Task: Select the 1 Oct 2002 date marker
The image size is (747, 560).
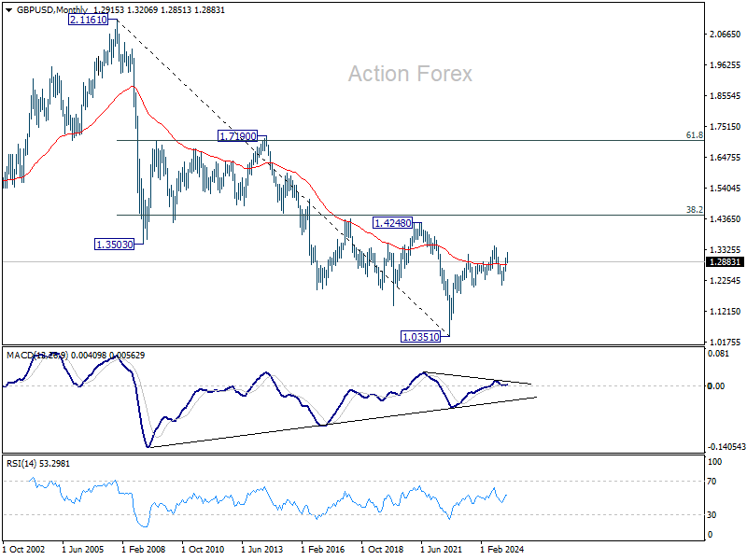Action: click(24, 549)
